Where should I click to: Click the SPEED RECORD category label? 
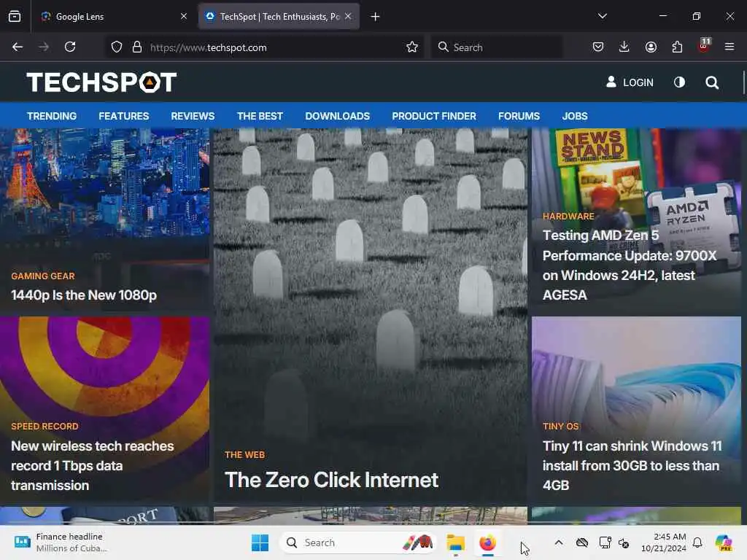point(44,426)
